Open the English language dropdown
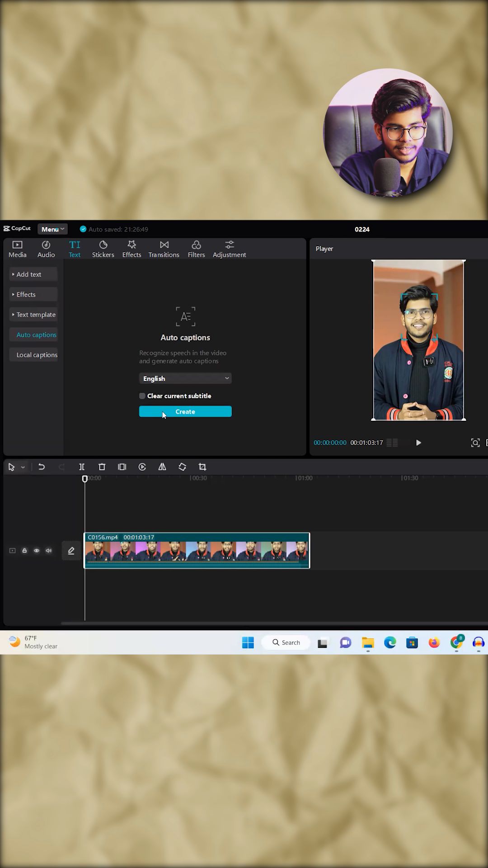The width and height of the screenshot is (488, 868). [x=185, y=378]
